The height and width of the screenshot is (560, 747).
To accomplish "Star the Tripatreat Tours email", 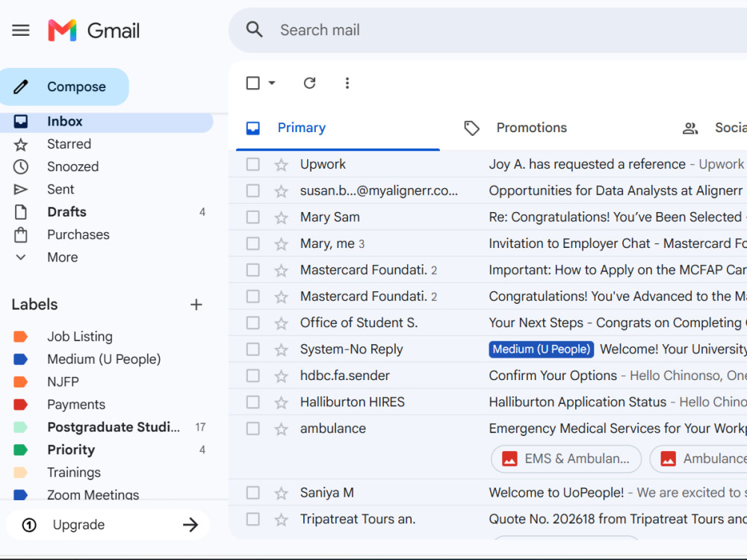I will pyautogui.click(x=281, y=520).
